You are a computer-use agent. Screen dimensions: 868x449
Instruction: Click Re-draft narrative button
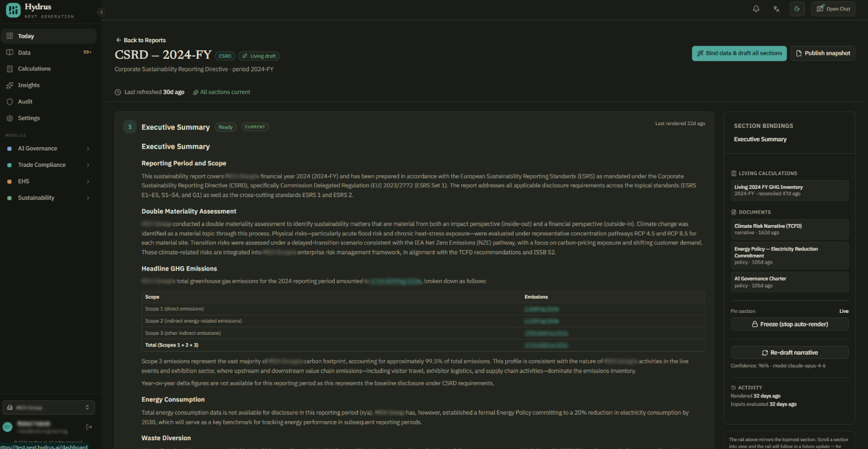coord(789,352)
